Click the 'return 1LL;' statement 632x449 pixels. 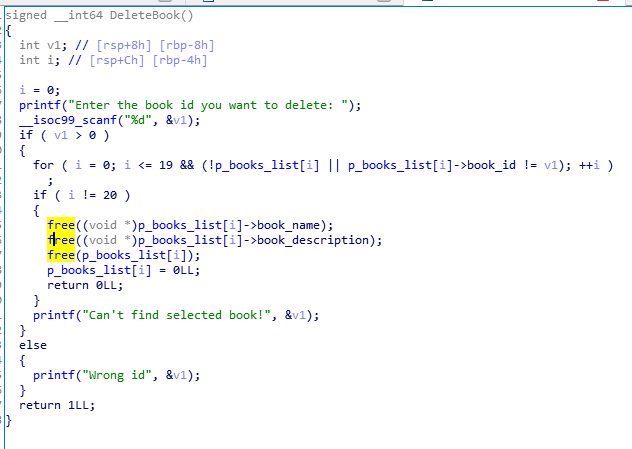(x=57, y=405)
